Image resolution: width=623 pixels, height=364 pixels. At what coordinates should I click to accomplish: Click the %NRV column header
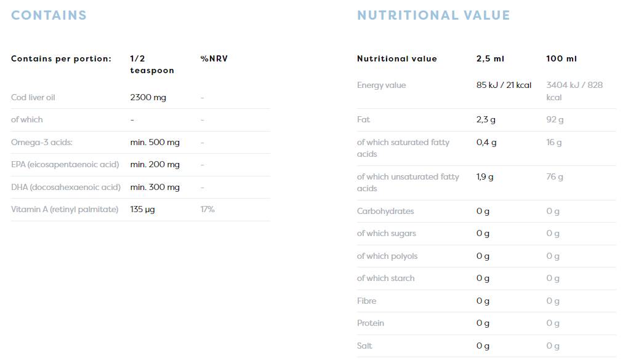[x=214, y=58]
